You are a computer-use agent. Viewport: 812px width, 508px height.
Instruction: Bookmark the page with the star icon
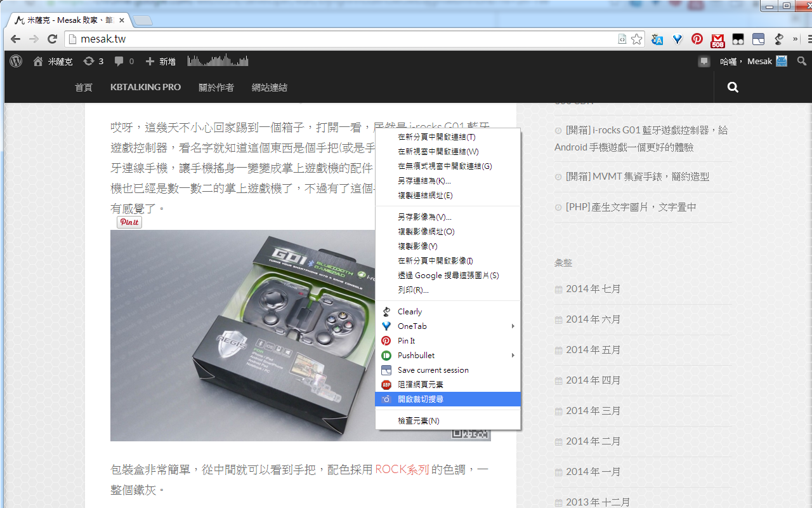coord(636,39)
